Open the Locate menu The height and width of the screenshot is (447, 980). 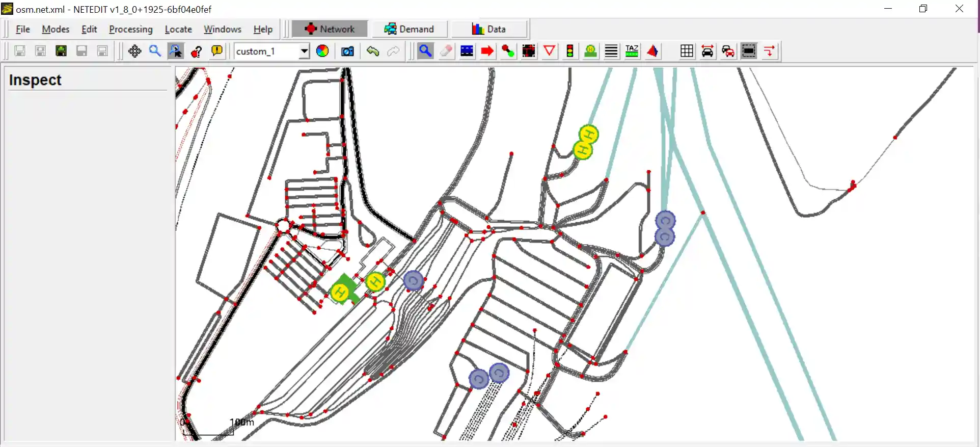178,29
